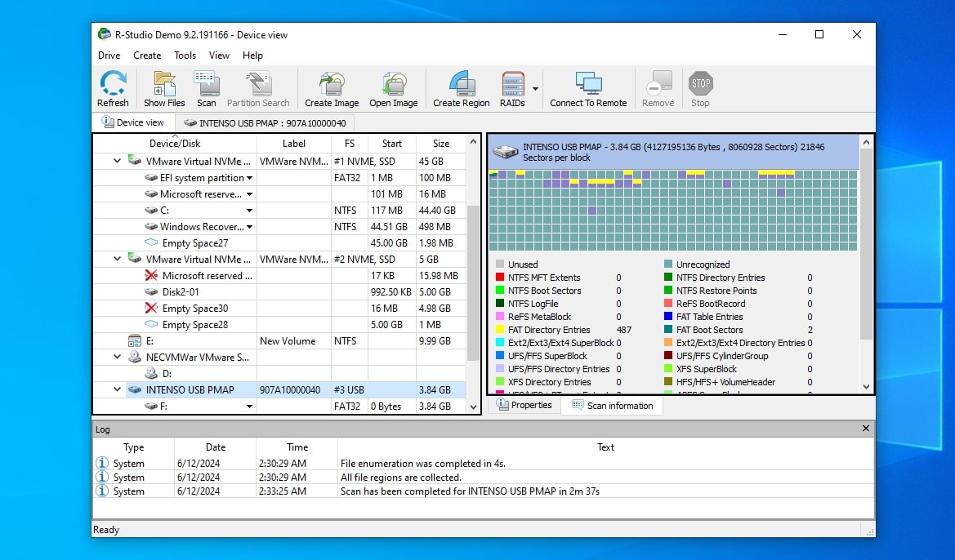Image resolution: width=955 pixels, height=560 pixels.
Task: Click the Open Image icon
Action: (394, 83)
